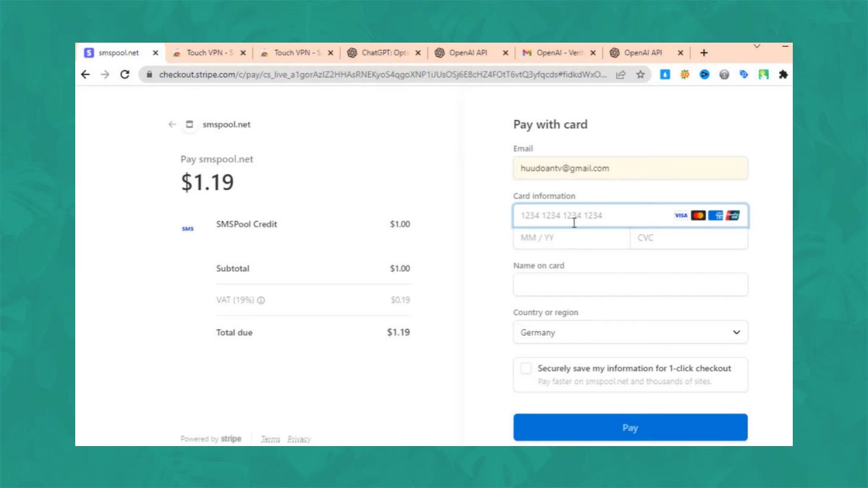
Task: Open the Terms link
Action: click(270, 440)
